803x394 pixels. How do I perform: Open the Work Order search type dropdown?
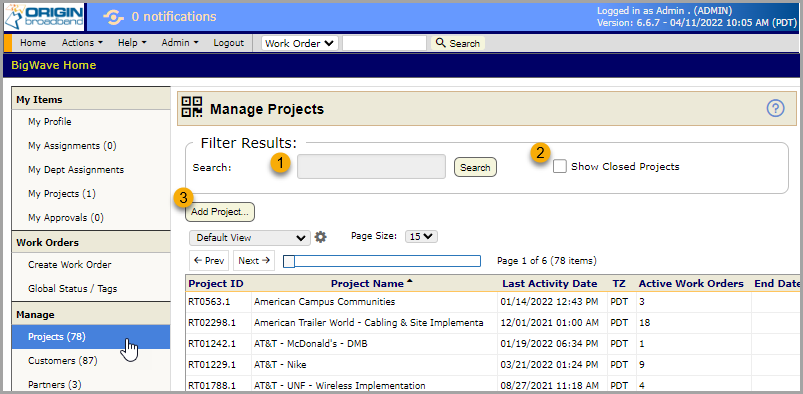(x=300, y=43)
